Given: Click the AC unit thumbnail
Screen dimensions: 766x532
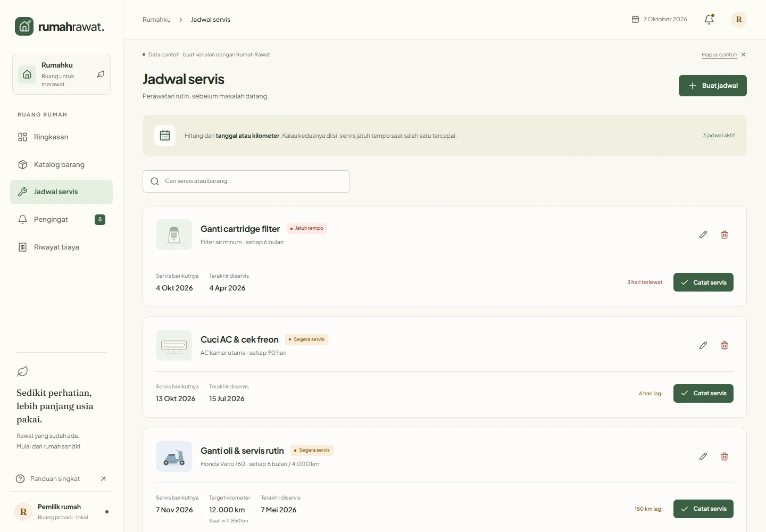Looking at the screenshot, I should 174,345.
